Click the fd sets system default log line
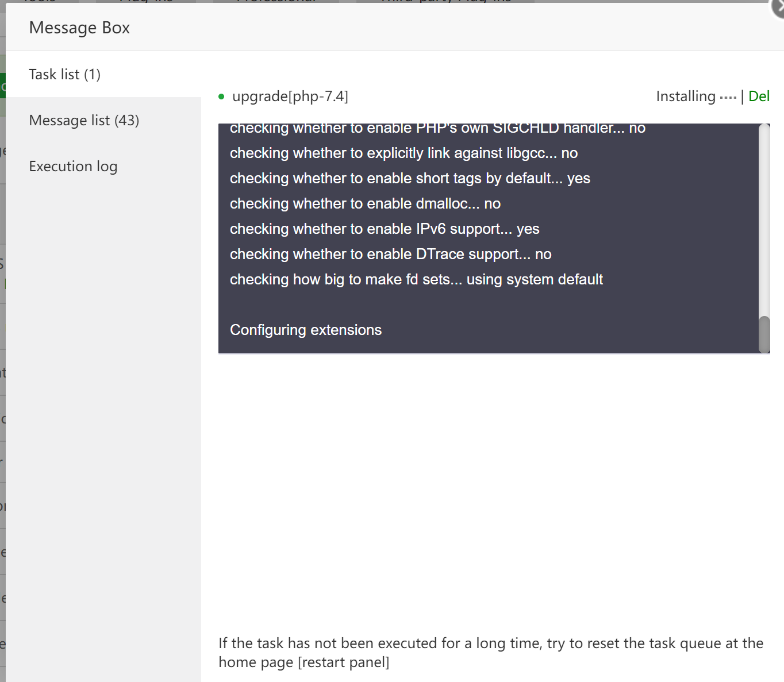Image resolution: width=784 pixels, height=682 pixels. pyautogui.click(x=416, y=280)
